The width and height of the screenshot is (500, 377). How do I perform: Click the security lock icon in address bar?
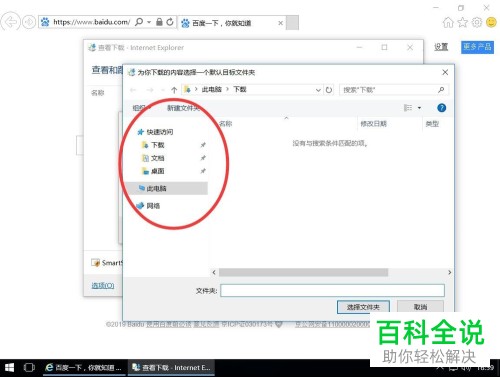tap(159, 22)
